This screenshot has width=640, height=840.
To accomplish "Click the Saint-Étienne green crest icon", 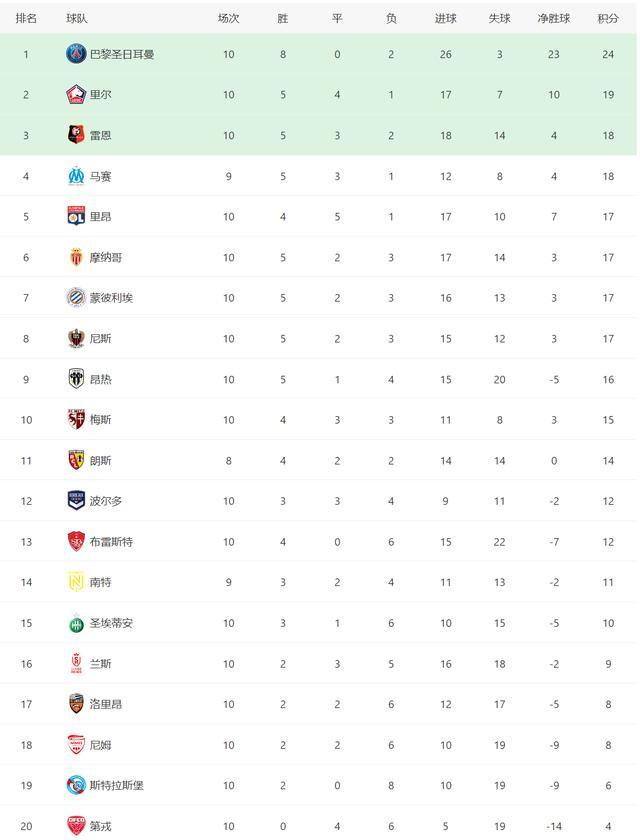I will [76, 624].
